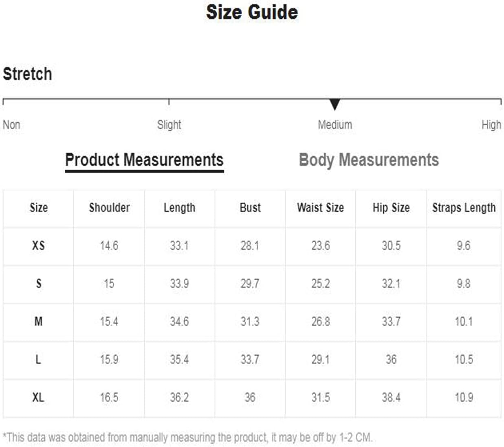Screen dimensions: 504x447
Task: Click the Shoulder column header
Action: (109, 208)
